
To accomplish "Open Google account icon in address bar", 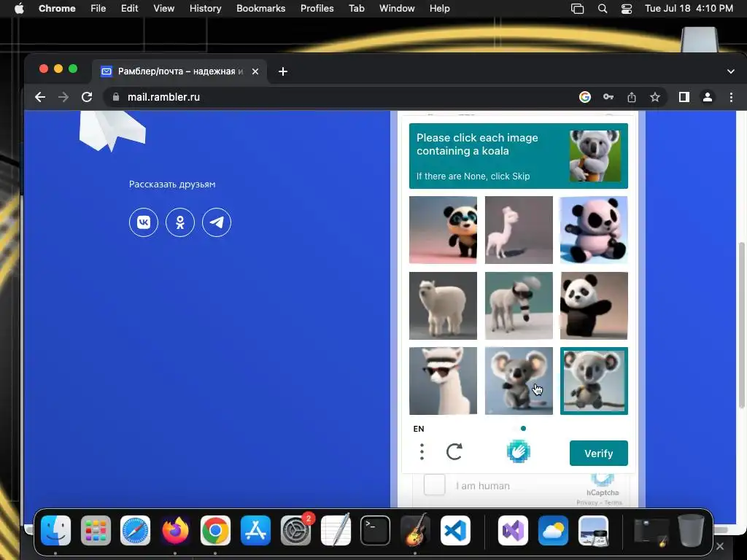I will (x=584, y=97).
